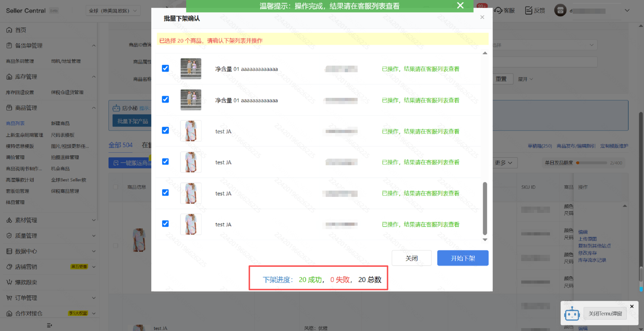
Task: Uncheck the first 净含量 01 product checkbox
Action: point(165,68)
